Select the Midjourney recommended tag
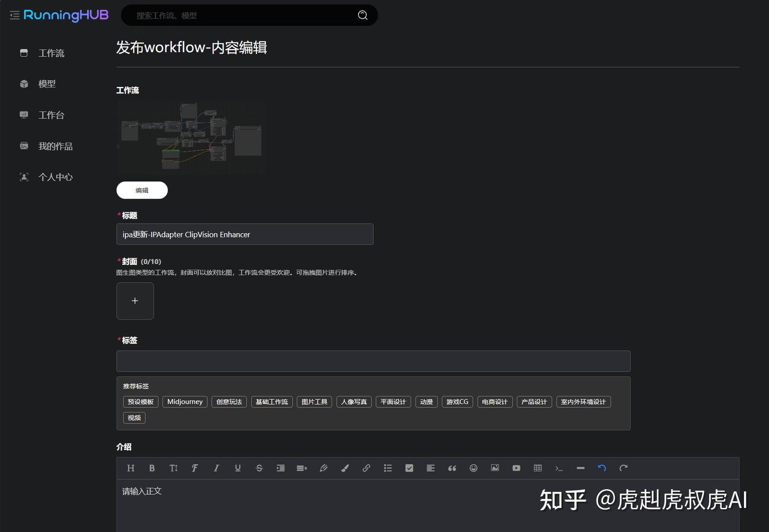The image size is (769, 532). pos(184,401)
